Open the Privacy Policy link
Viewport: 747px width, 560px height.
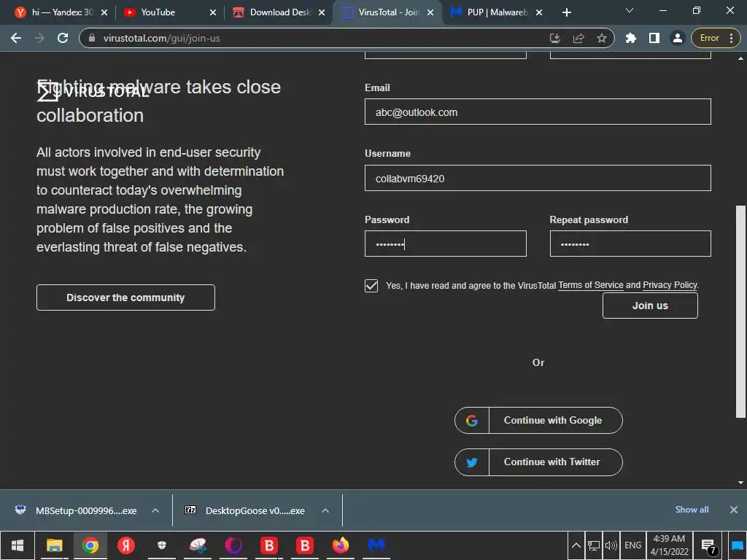pyautogui.click(x=670, y=285)
